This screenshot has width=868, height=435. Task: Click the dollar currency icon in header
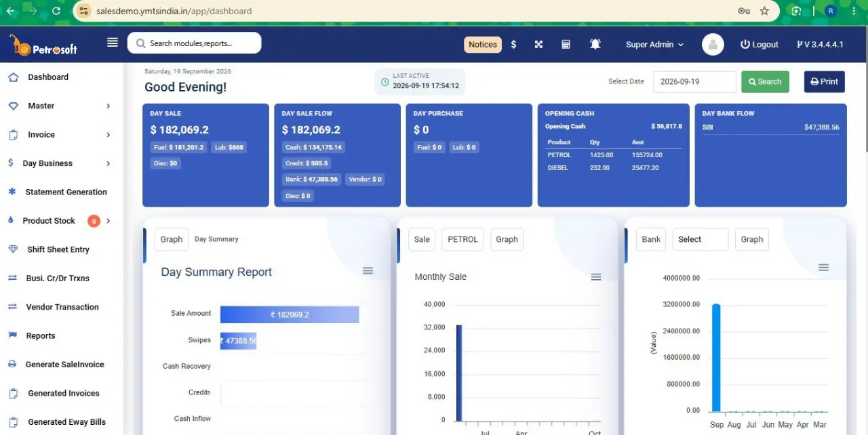coord(513,45)
